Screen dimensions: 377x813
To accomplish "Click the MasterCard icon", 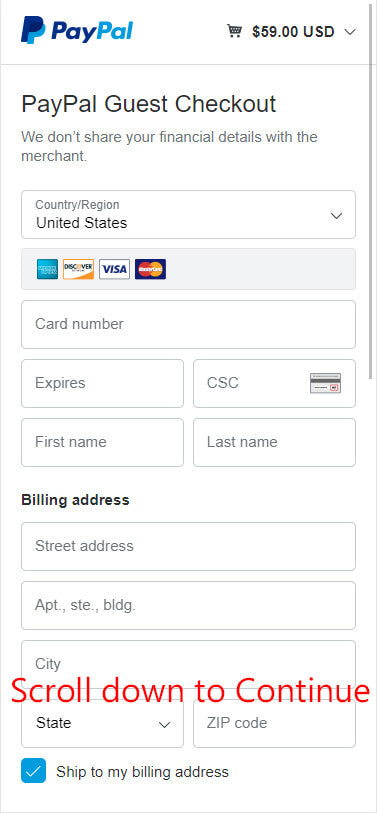I will [150, 269].
